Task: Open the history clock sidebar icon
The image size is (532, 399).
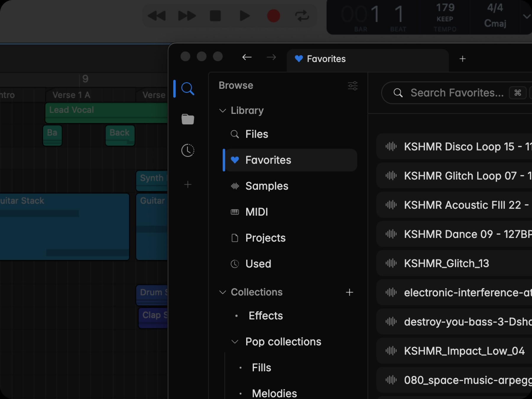Action: point(188,150)
